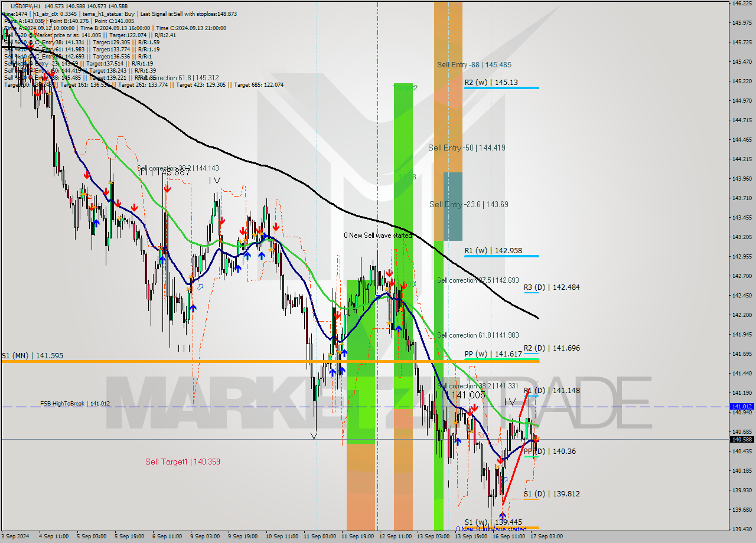Click the Time C:2024.09.13 21:00:00 text
The height and width of the screenshot is (543, 756).
tap(190, 28)
